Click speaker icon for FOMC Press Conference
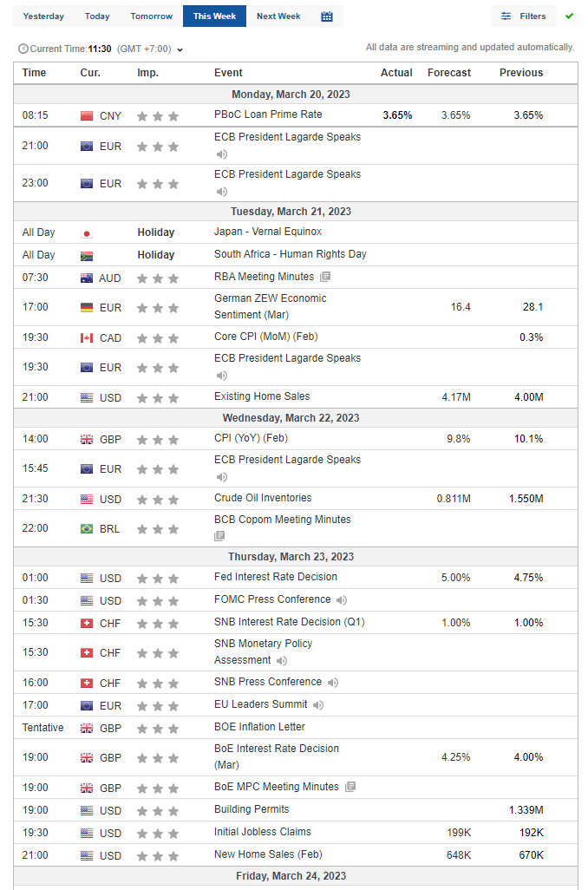 (342, 600)
